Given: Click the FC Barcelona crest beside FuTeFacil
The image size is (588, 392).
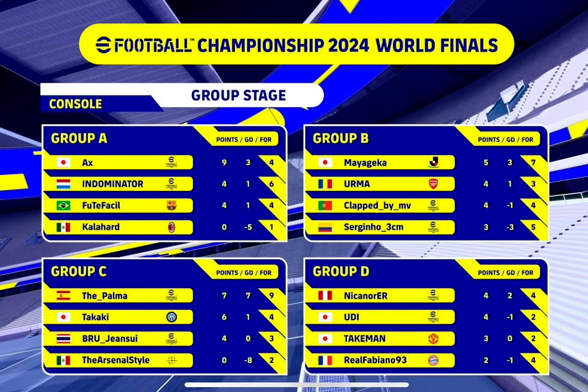Looking at the screenshot, I should (171, 205).
